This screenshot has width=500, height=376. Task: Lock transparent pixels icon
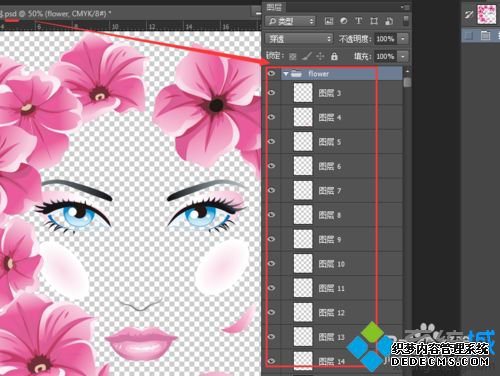click(x=293, y=57)
